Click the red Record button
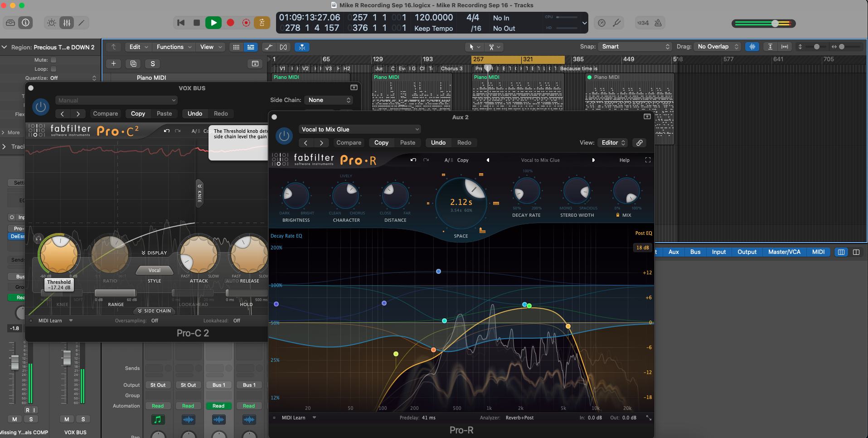 (230, 23)
